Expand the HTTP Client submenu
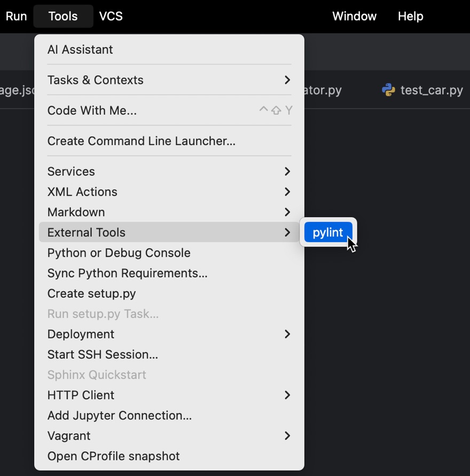The width and height of the screenshot is (470, 476). 81,395
